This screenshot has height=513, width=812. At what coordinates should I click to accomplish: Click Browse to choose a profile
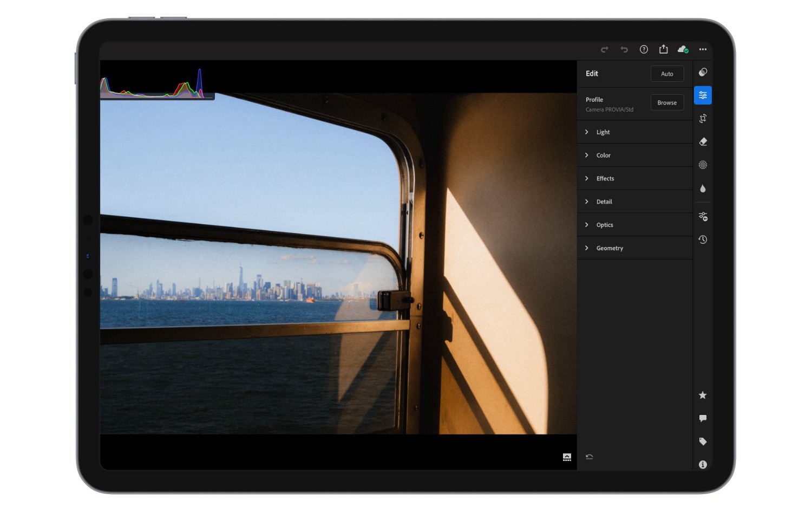667,102
